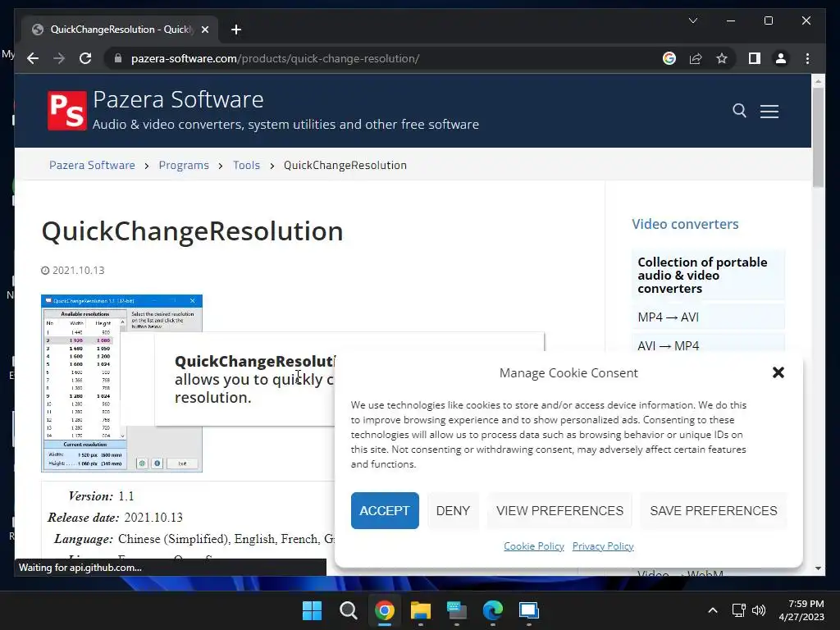Open the Cookie Policy link
The height and width of the screenshot is (630, 840).
534,546
